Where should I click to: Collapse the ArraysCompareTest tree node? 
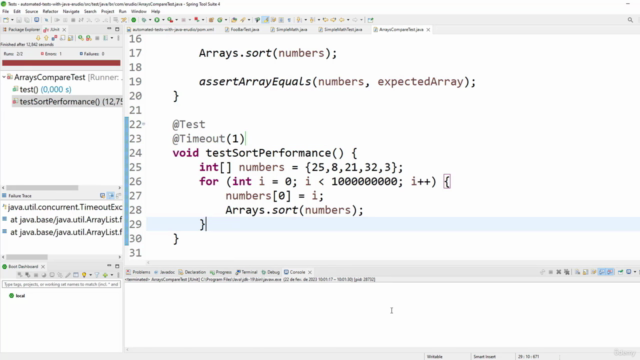(x=4, y=77)
